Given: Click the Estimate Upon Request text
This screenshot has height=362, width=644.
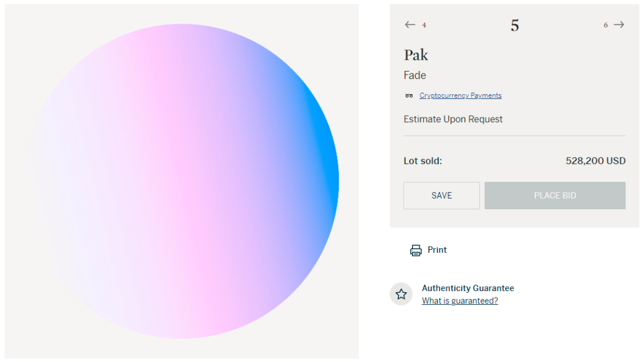Looking at the screenshot, I should coord(453,119).
